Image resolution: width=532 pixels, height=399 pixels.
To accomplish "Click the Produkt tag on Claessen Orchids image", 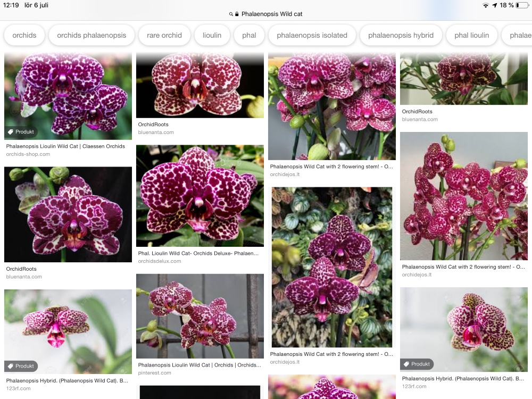I will (21, 132).
